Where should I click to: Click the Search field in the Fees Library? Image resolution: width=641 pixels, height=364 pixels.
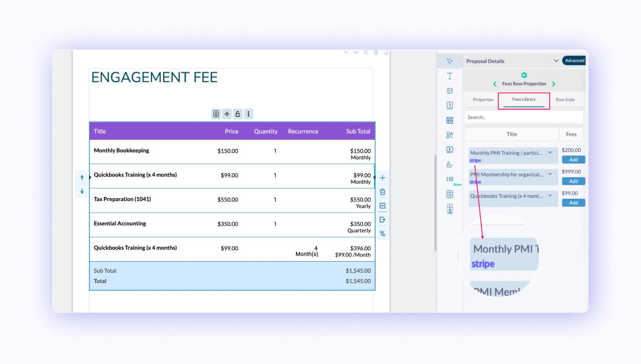(523, 117)
